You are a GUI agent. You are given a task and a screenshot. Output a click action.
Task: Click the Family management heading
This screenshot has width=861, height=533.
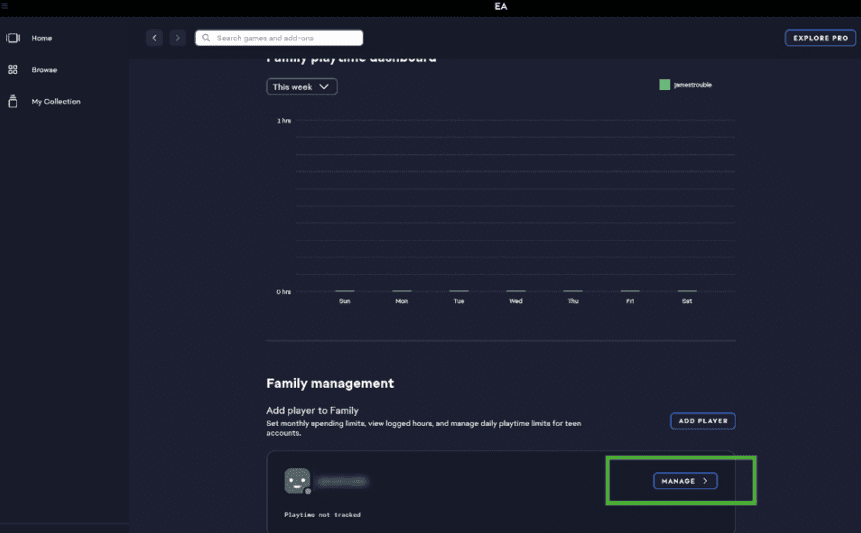point(330,383)
